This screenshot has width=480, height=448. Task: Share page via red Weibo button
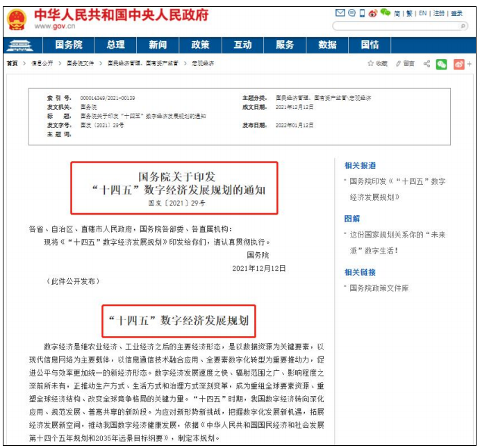coord(458,64)
